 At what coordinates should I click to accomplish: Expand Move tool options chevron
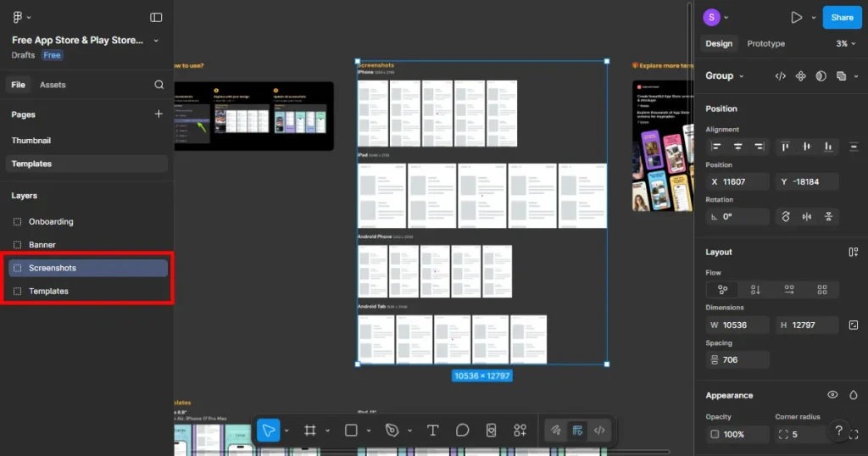pos(287,431)
